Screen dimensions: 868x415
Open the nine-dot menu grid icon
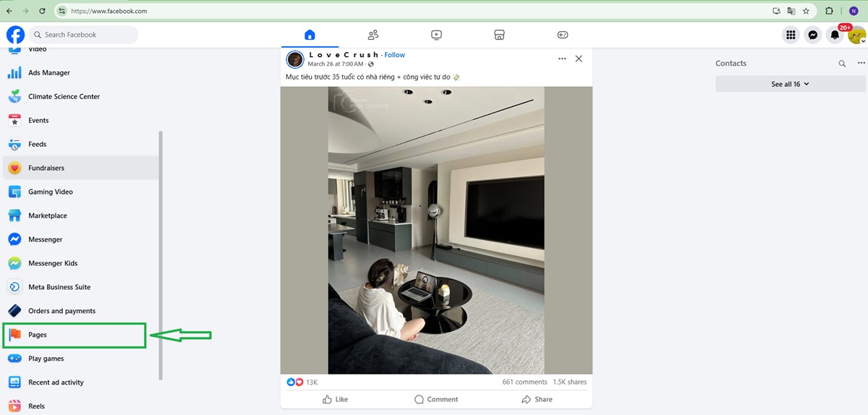(x=791, y=35)
